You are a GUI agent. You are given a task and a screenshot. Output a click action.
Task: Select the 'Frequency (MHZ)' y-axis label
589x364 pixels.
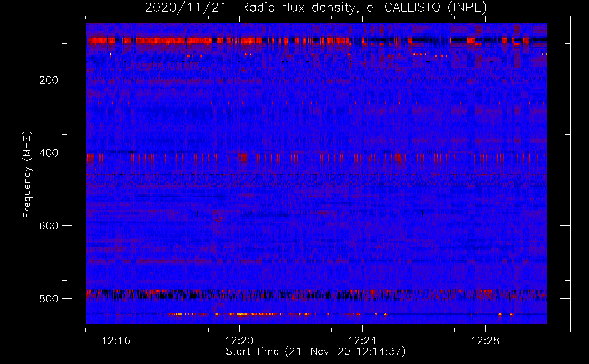27,174
